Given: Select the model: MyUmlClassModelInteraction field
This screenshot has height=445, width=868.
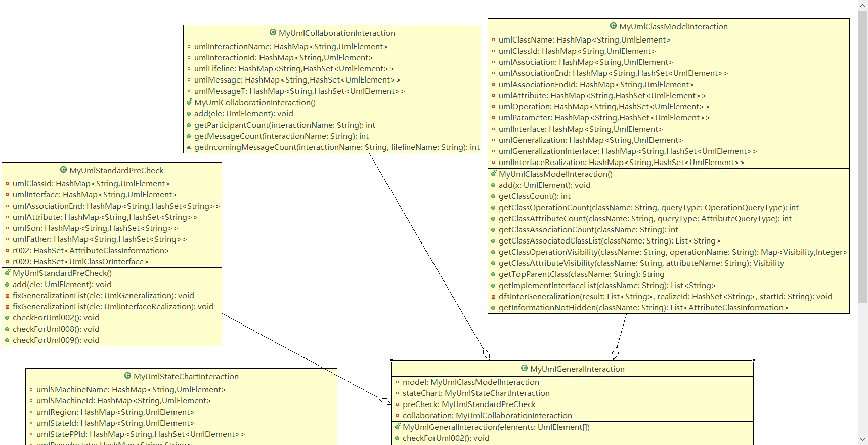Looking at the screenshot, I should pyautogui.click(x=471, y=382).
